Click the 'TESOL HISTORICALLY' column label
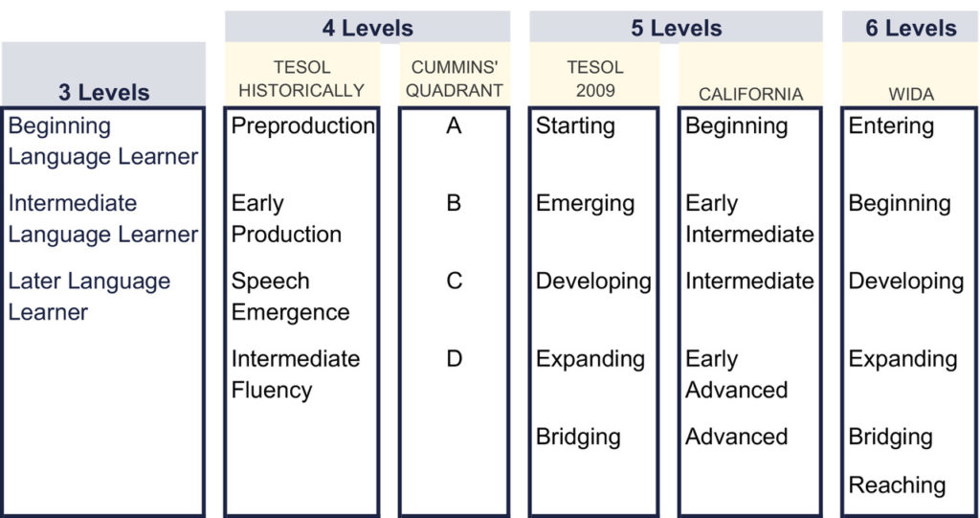The height and width of the screenshot is (518, 980). pos(301,79)
